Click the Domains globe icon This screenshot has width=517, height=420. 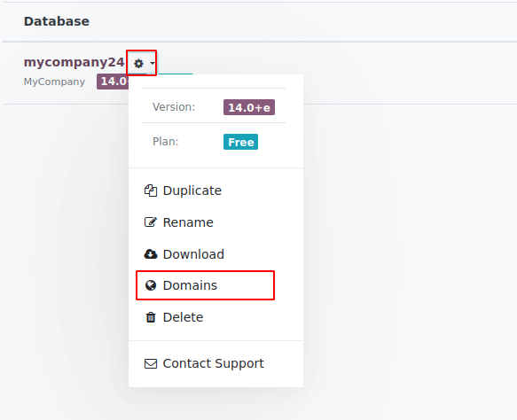[151, 285]
